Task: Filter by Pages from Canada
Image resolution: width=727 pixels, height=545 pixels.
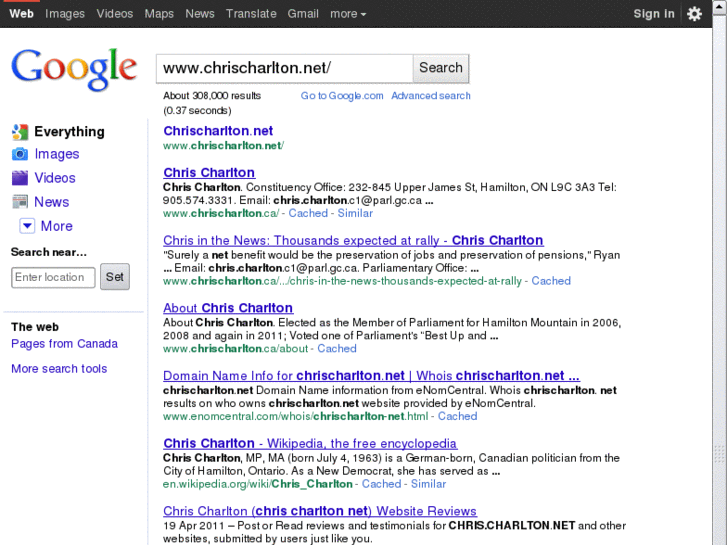Action: (64, 344)
